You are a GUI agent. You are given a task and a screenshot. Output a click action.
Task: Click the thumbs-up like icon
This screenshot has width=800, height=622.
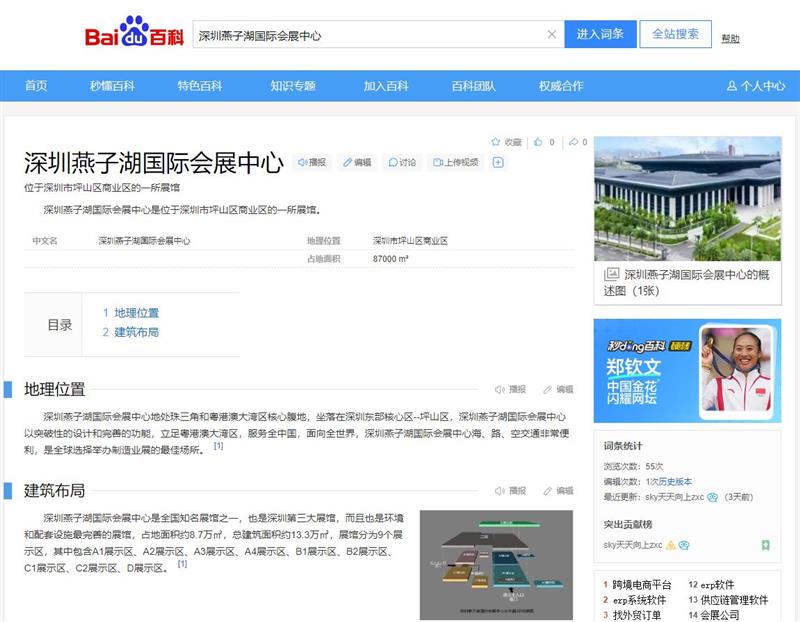(x=538, y=142)
